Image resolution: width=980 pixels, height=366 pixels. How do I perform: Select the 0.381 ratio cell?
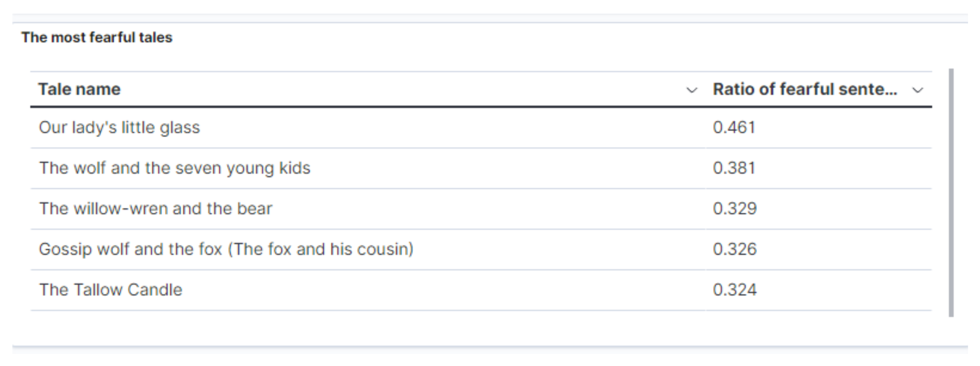(734, 168)
